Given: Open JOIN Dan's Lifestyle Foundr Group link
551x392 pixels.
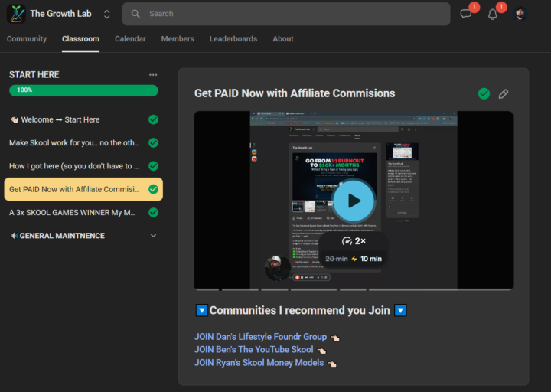Looking at the screenshot, I should tap(260, 337).
